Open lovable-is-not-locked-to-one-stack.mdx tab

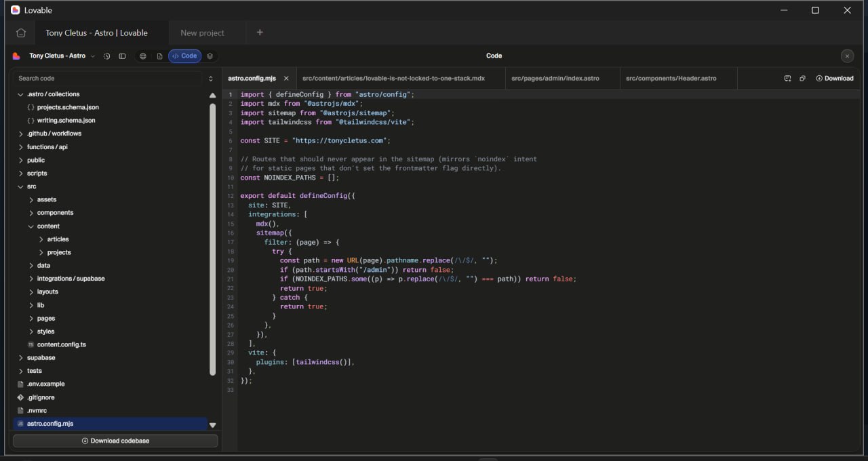[x=393, y=79]
